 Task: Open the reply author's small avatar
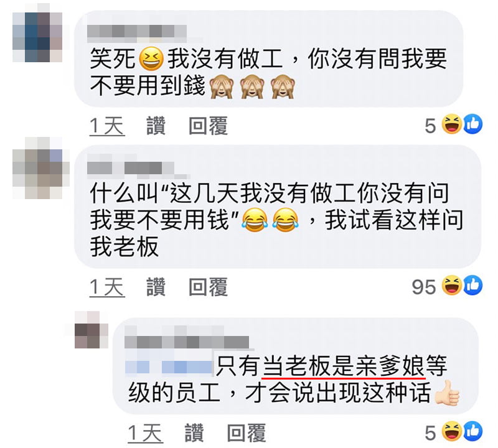92,330
